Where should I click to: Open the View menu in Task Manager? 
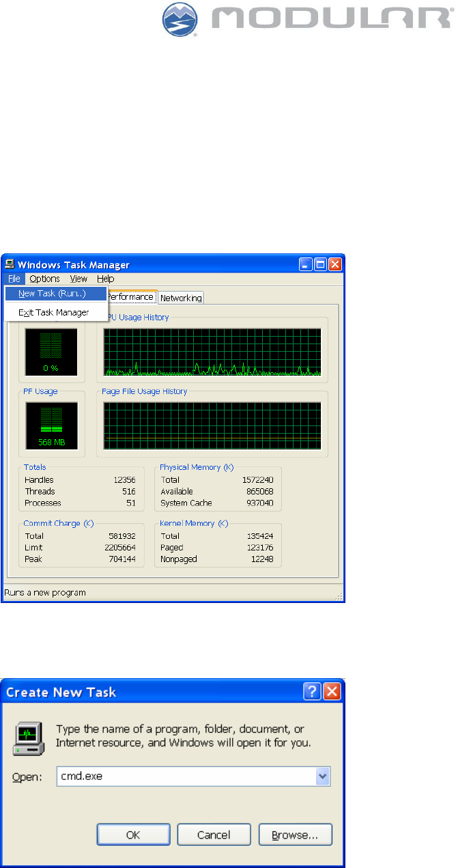click(x=79, y=279)
